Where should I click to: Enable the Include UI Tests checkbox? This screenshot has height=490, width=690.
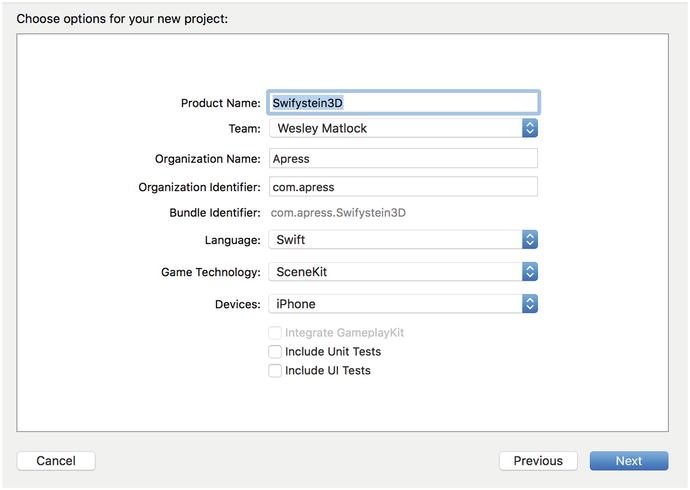click(275, 370)
